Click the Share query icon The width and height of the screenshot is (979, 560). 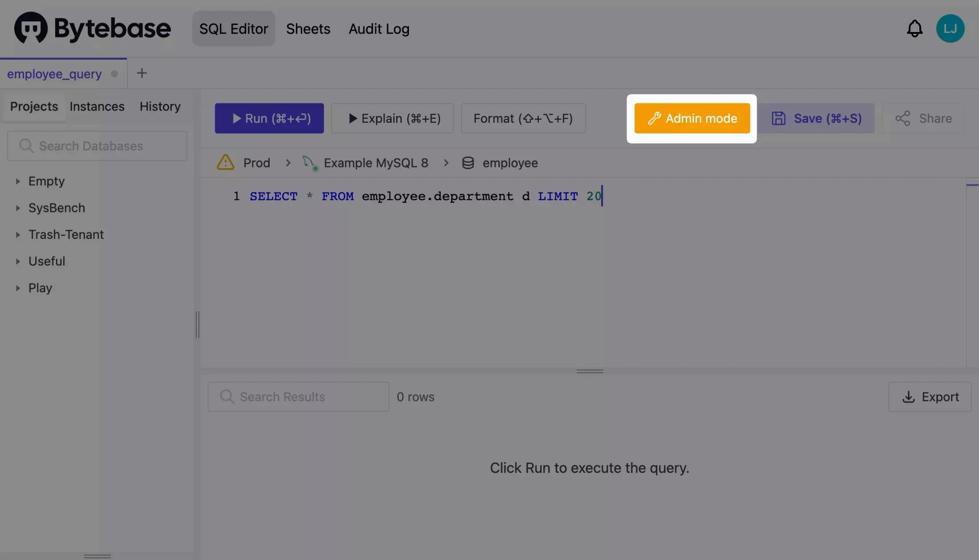click(903, 118)
